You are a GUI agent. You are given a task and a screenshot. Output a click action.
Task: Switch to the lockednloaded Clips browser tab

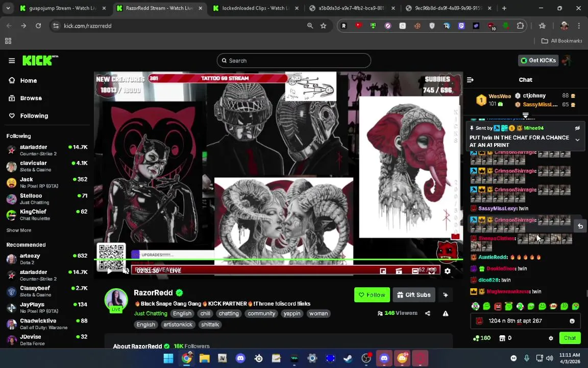pyautogui.click(x=256, y=8)
